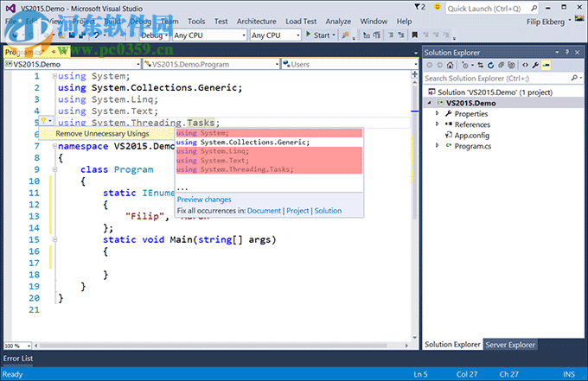
Task: Click the toolbar icon right of Start dropdown
Action: 346,35
